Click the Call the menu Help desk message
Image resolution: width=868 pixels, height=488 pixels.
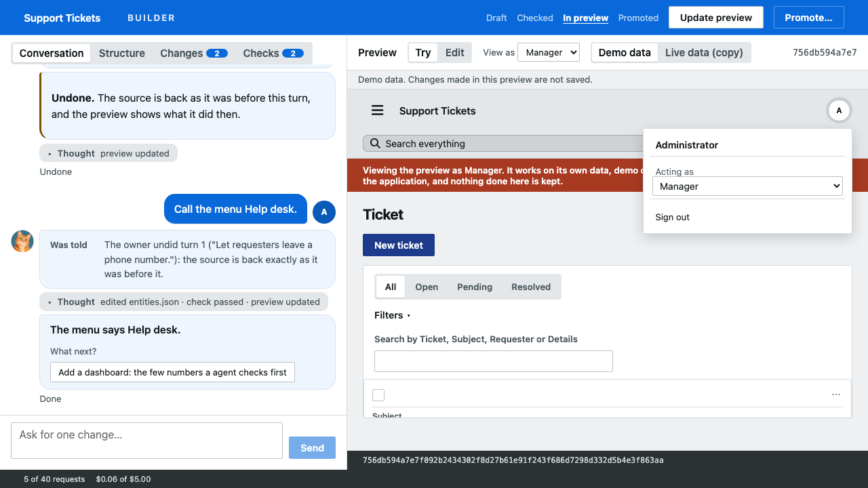tap(235, 209)
